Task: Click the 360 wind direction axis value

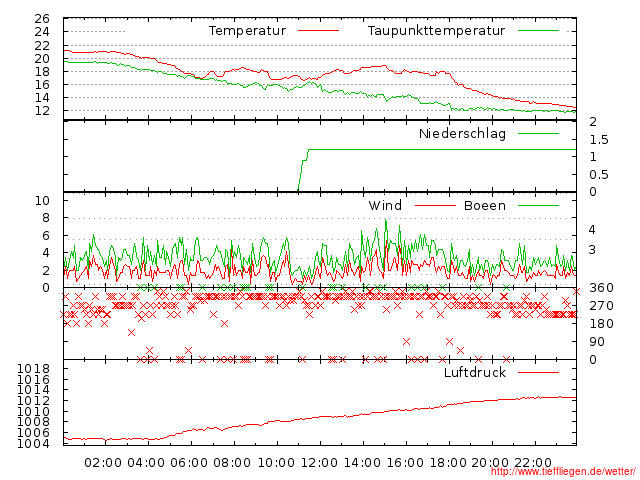Action: tap(601, 288)
